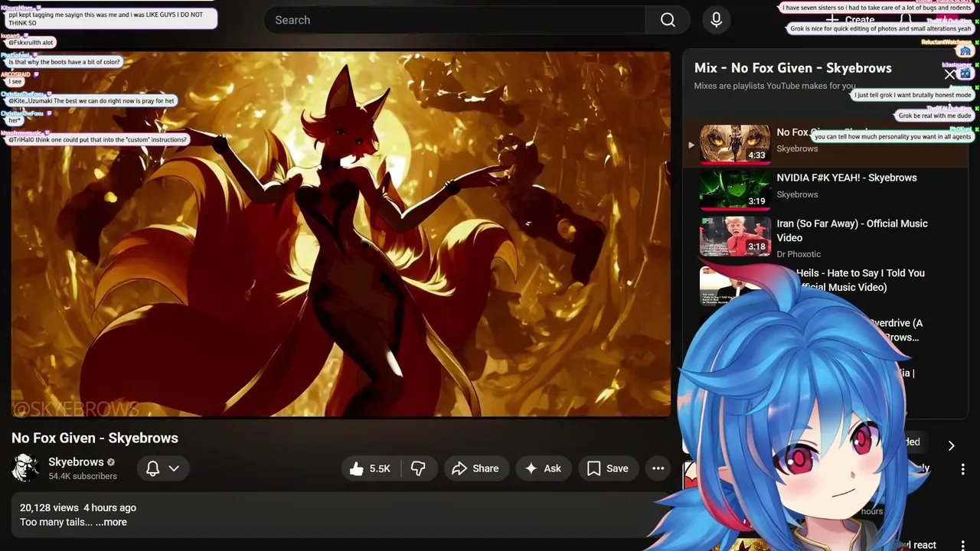Go to the Skyebrows channel name link
Viewport: 980px width, 551px height.
(76, 461)
